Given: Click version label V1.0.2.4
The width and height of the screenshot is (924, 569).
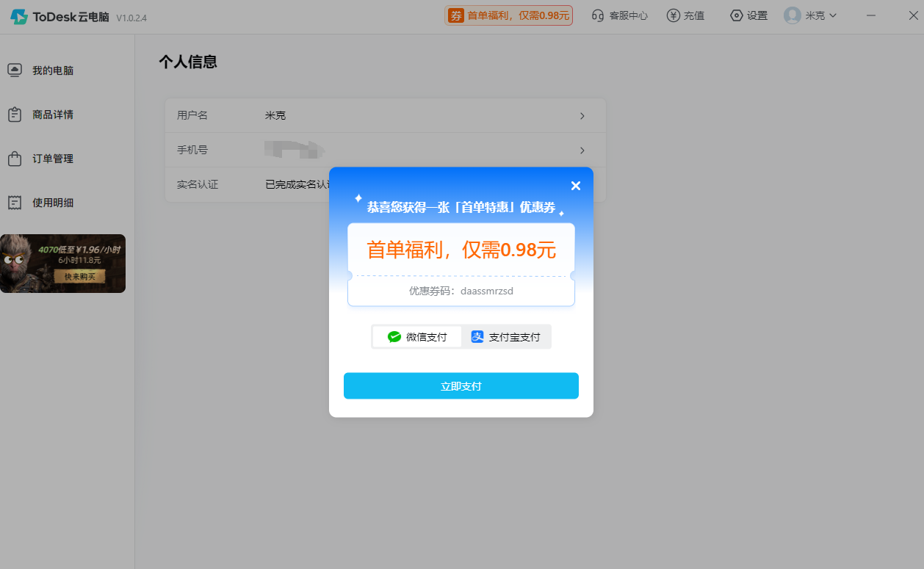Looking at the screenshot, I should tap(131, 18).
